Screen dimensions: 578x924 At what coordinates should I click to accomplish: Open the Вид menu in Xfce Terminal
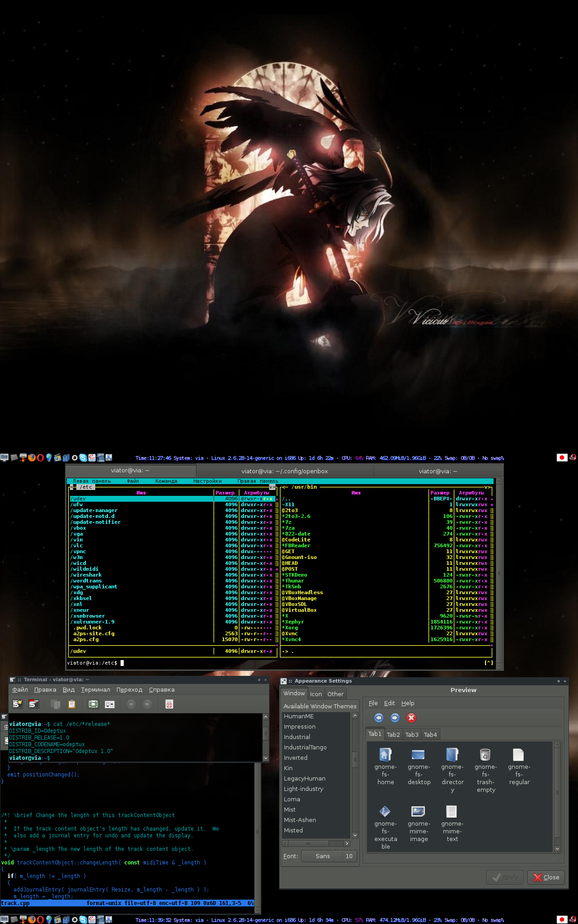pos(69,689)
